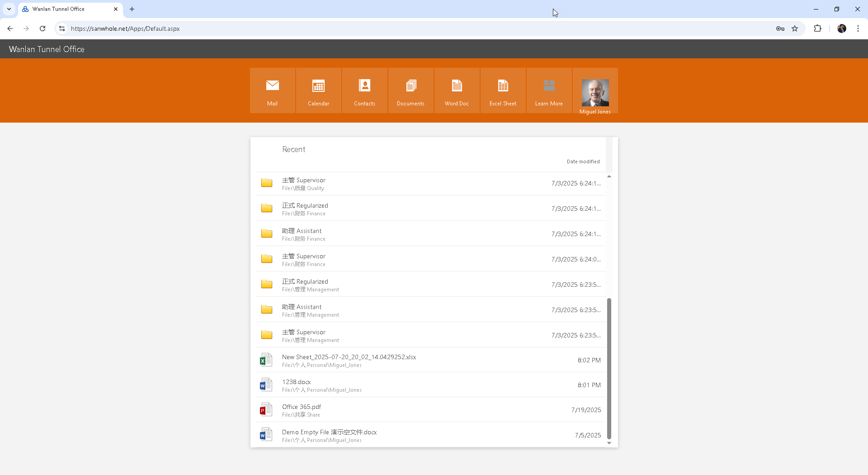
Task: Open the Extensions puzzle icon
Action: click(817, 28)
